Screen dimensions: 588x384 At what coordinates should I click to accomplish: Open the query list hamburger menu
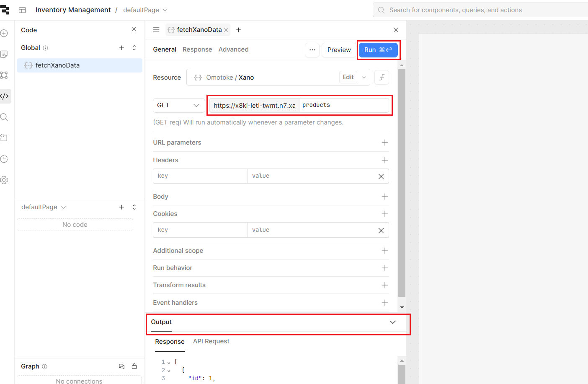156,30
